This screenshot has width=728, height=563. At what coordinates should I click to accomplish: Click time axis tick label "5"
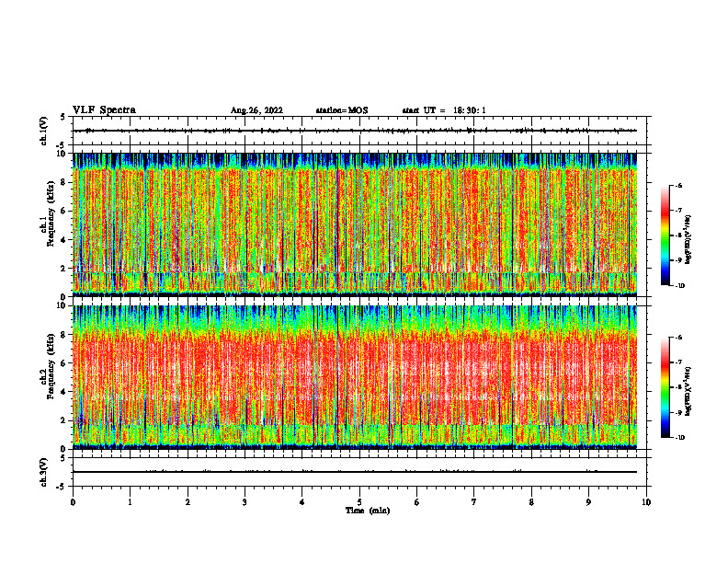click(x=359, y=502)
